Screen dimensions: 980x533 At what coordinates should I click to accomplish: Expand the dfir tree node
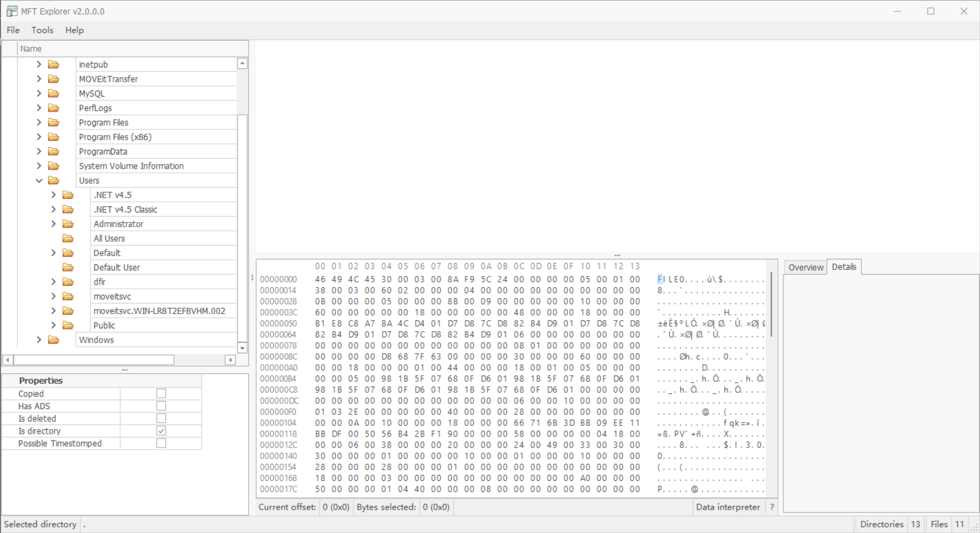coord(53,282)
